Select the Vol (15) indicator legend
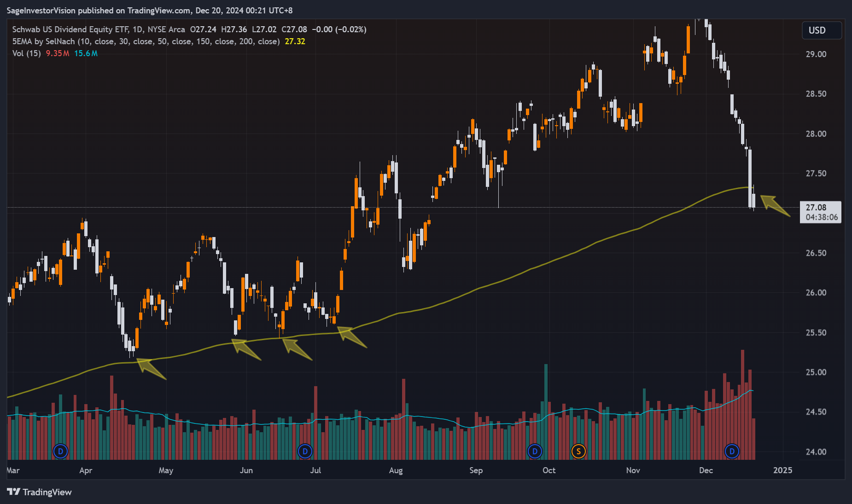 click(26, 53)
